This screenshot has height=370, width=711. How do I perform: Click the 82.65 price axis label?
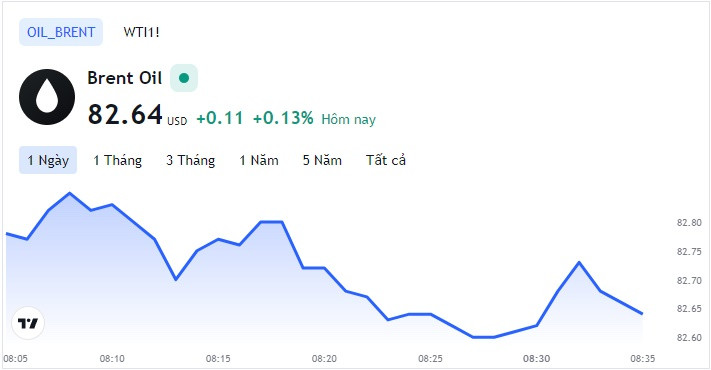689,309
